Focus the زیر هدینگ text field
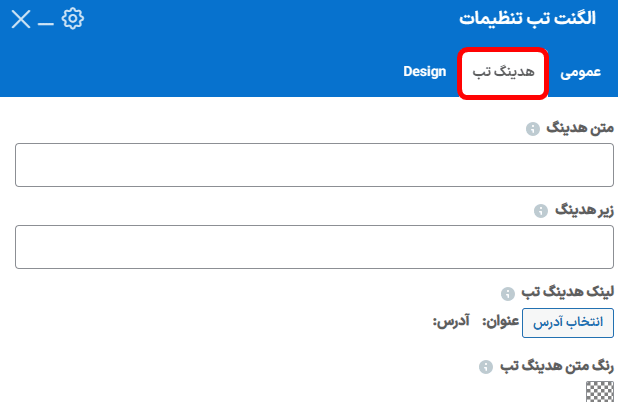618x402 pixels. click(x=314, y=247)
